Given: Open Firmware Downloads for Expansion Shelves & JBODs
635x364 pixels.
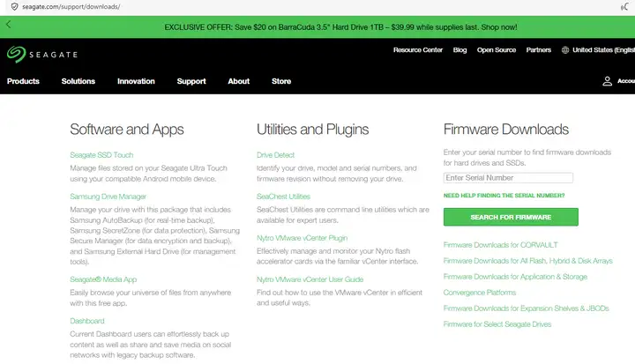Looking at the screenshot, I should coord(526,308).
